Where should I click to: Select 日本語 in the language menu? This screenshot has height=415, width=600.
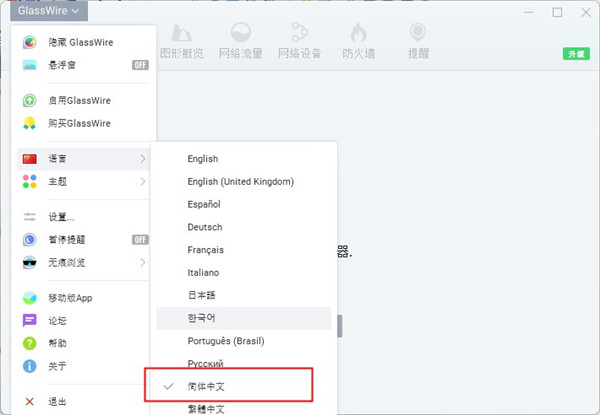click(200, 295)
